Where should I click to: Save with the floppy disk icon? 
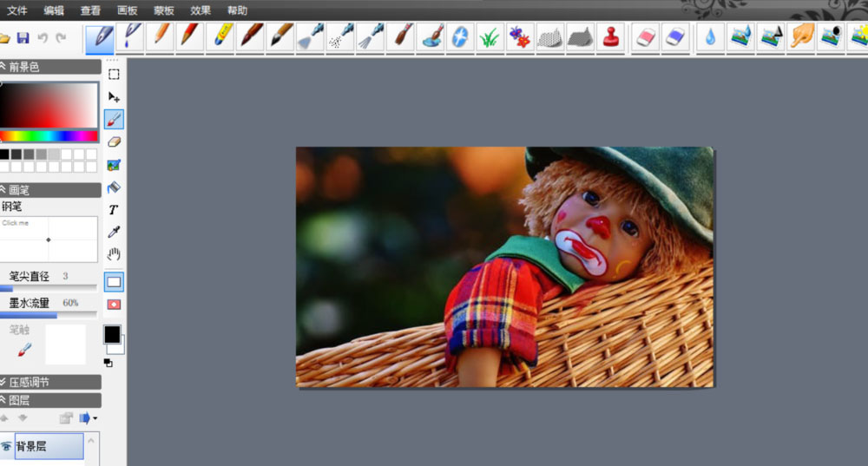tap(23, 37)
